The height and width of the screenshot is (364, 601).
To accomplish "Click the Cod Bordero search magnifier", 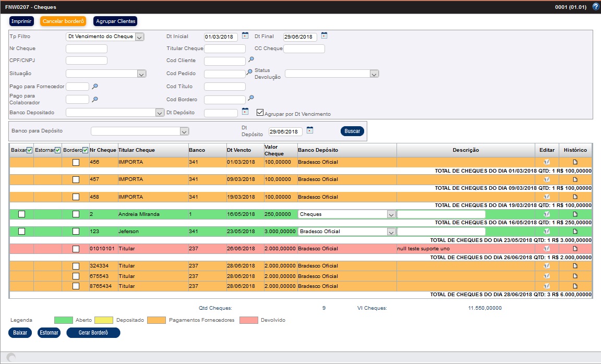I will pos(251,98).
